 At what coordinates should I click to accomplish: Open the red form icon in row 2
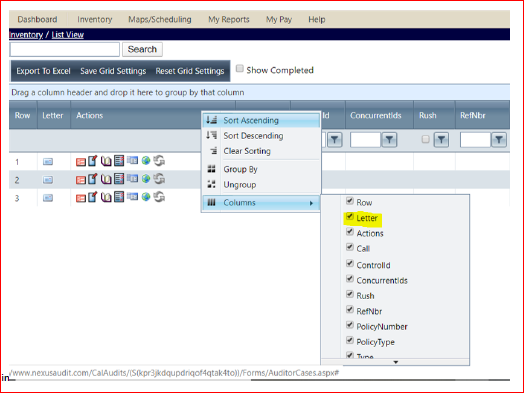(x=81, y=180)
